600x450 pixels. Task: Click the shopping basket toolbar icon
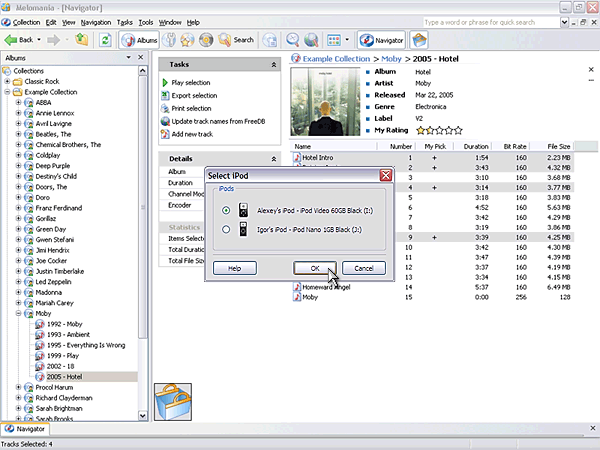(419, 40)
